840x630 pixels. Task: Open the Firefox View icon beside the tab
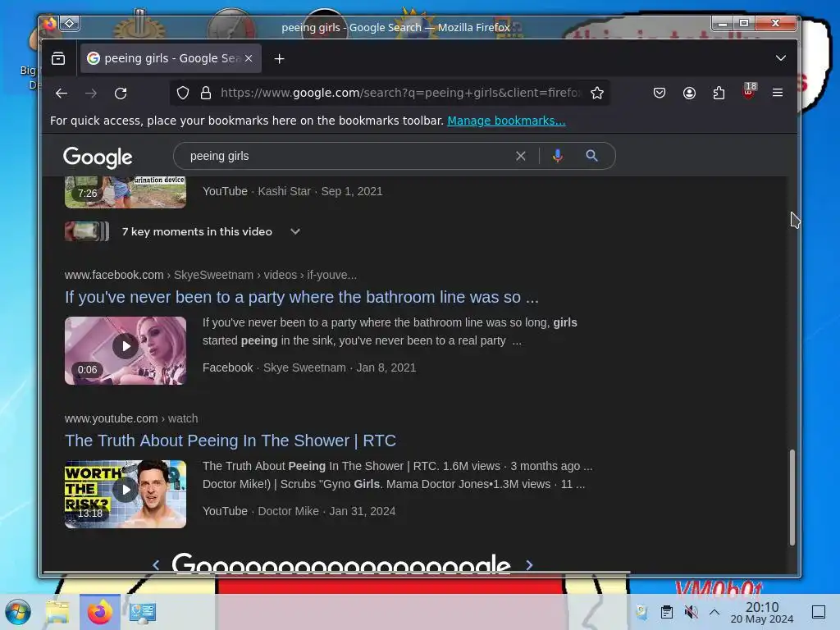coord(58,58)
